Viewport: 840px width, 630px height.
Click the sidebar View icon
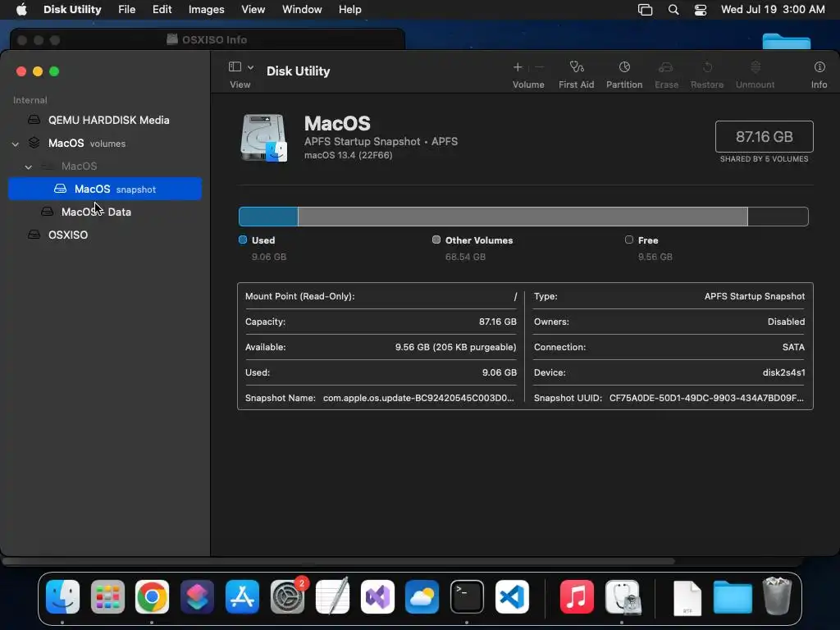235,66
